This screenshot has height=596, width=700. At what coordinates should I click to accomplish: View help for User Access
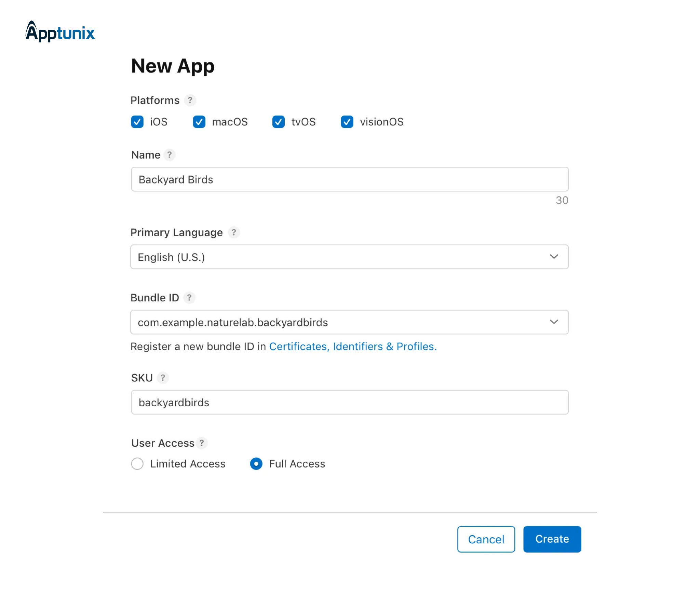202,443
